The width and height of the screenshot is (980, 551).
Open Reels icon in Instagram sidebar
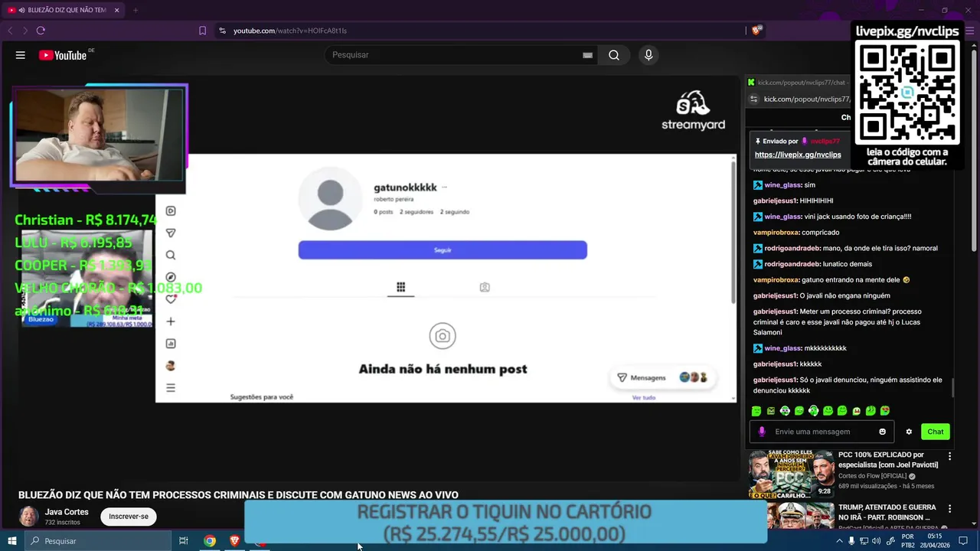click(171, 211)
